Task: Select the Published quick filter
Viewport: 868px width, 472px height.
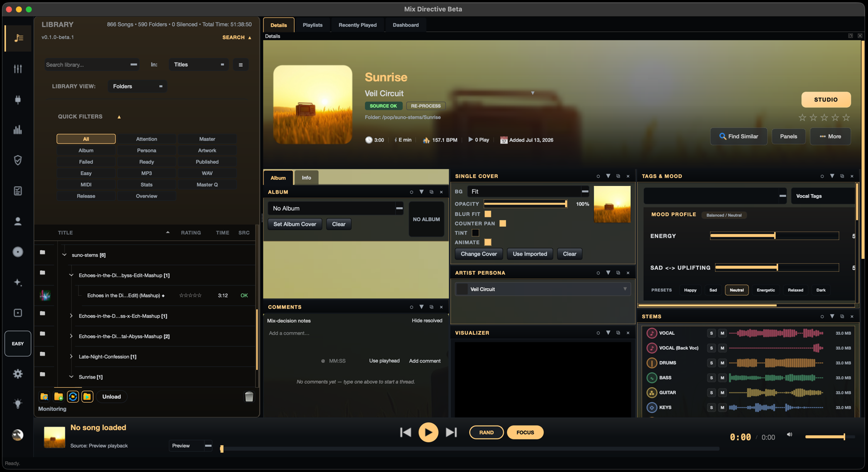Action: point(207,162)
